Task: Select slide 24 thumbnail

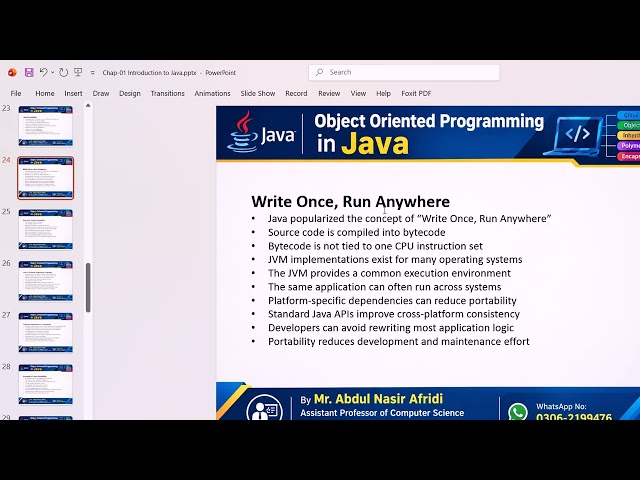Action: click(x=46, y=178)
